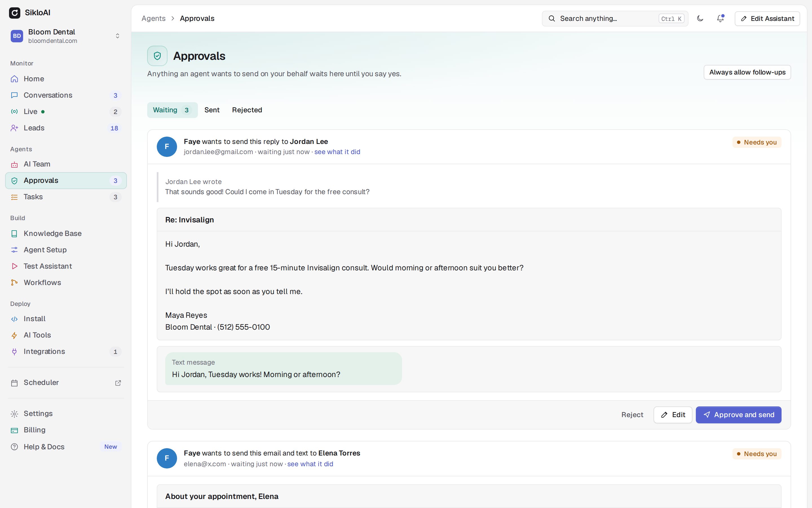Screen dimensions: 812x508
Task: Open Workflows page
Action: pos(66,283)
